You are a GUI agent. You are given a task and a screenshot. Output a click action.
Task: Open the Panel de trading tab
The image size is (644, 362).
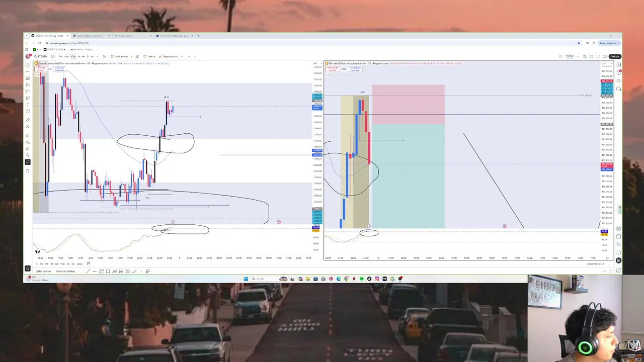(65, 271)
